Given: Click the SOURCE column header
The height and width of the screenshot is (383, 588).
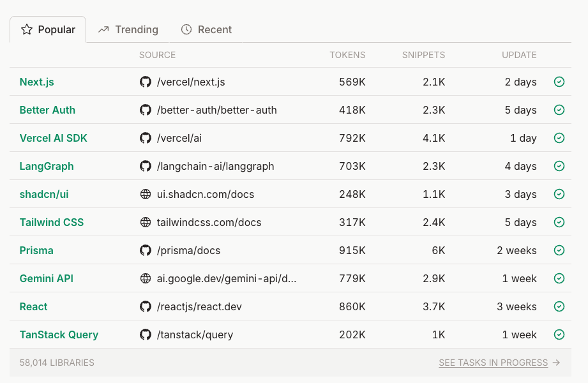Looking at the screenshot, I should click(157, 55).
